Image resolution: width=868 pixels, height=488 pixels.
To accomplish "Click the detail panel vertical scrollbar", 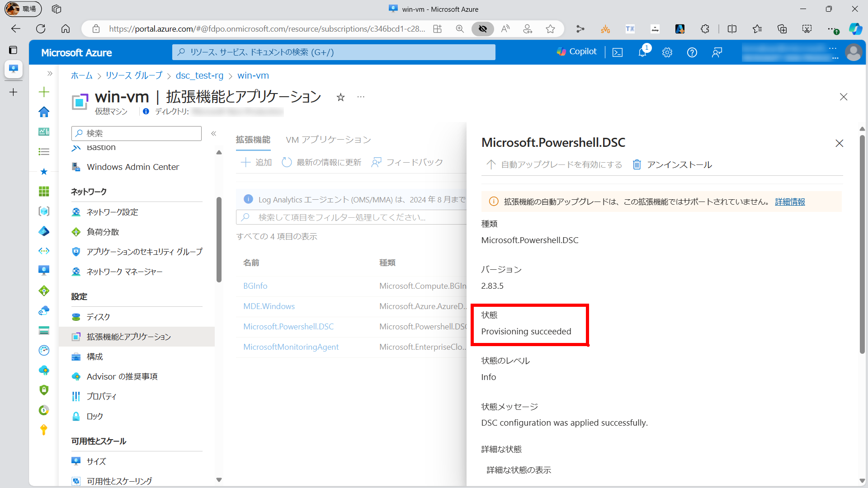I will pos(862,244).
